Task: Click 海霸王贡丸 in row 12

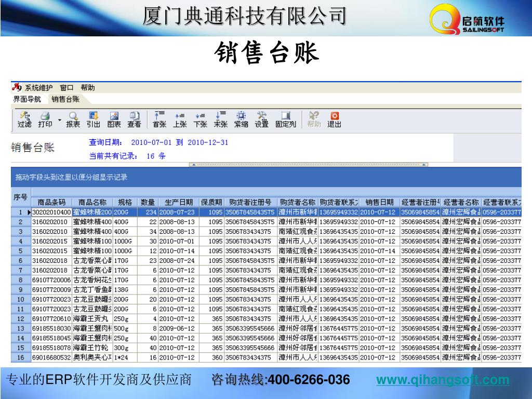Action: 92,319
